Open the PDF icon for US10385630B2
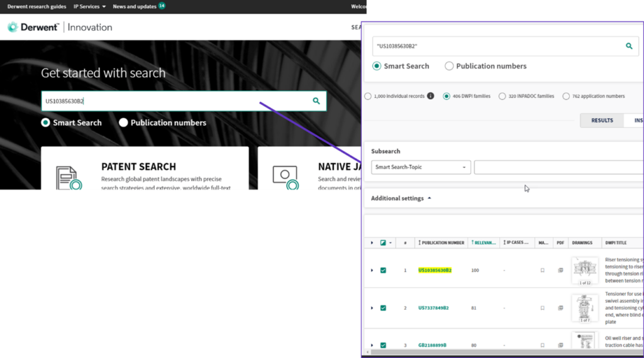Image resolution: width=644 pixels, height=358 pixels. [560, 270]
